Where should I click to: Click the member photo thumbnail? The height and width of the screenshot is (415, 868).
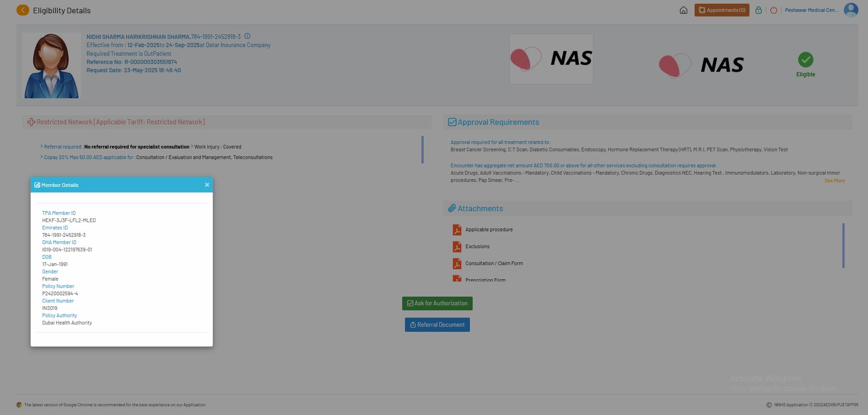(51, 65)
